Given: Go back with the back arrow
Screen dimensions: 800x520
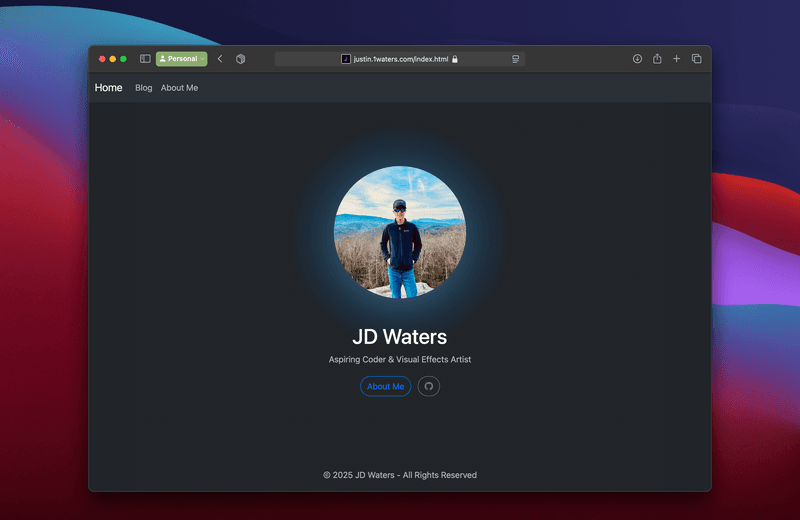Looking at the screenshot, I should pyautogui.click(x=220, y=59).
